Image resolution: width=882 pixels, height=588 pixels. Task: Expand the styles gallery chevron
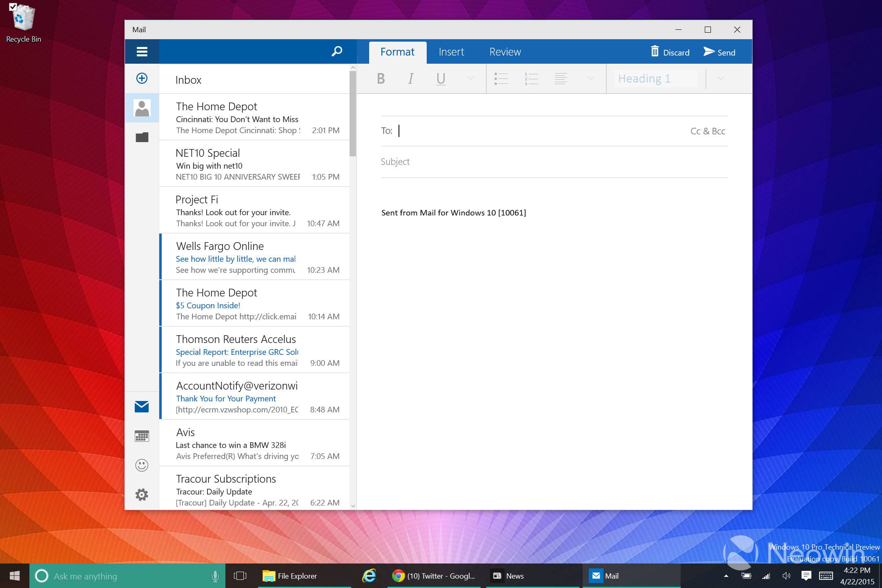[x=721, y=78]
